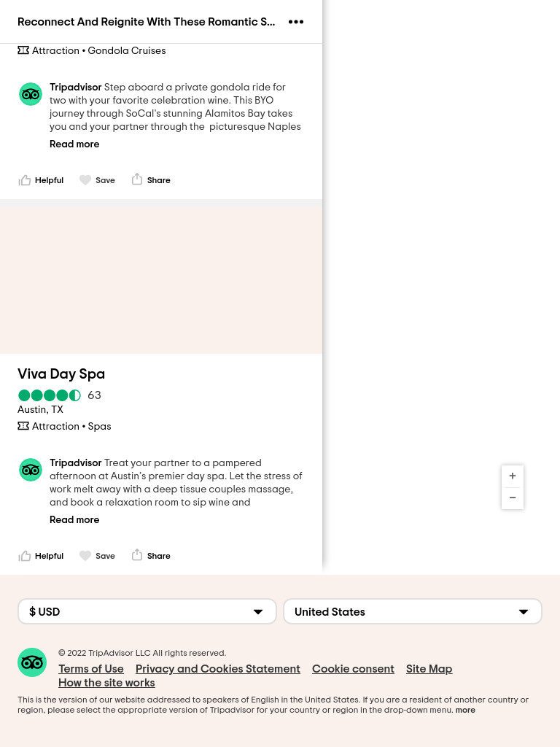Save the gondola cruise with heart icon

click(97, 180)
